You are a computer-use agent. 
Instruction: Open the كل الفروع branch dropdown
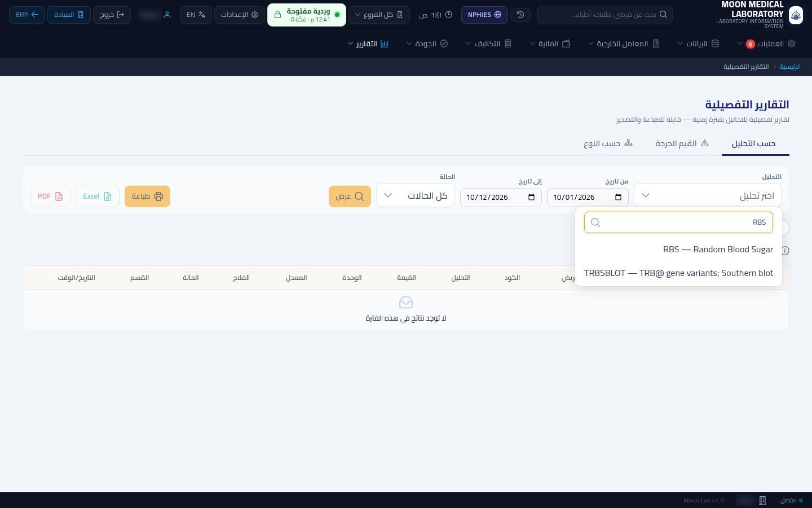point(379,15)
